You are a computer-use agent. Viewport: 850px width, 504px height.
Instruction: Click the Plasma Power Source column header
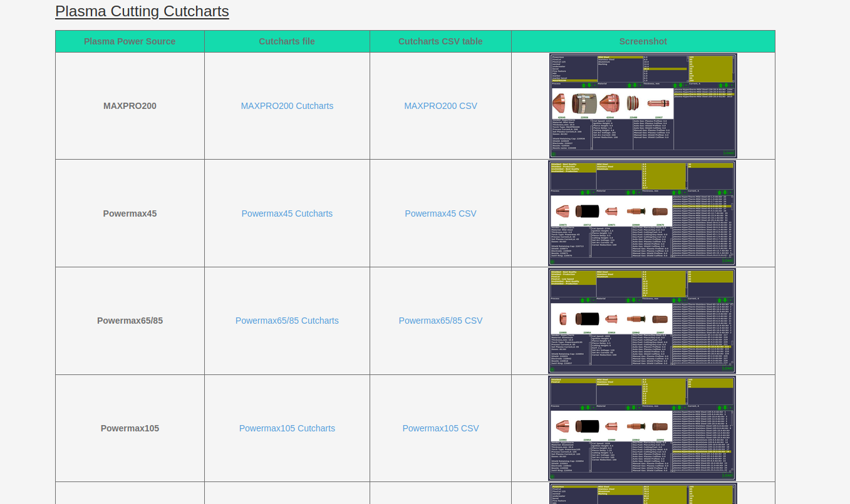130,41
